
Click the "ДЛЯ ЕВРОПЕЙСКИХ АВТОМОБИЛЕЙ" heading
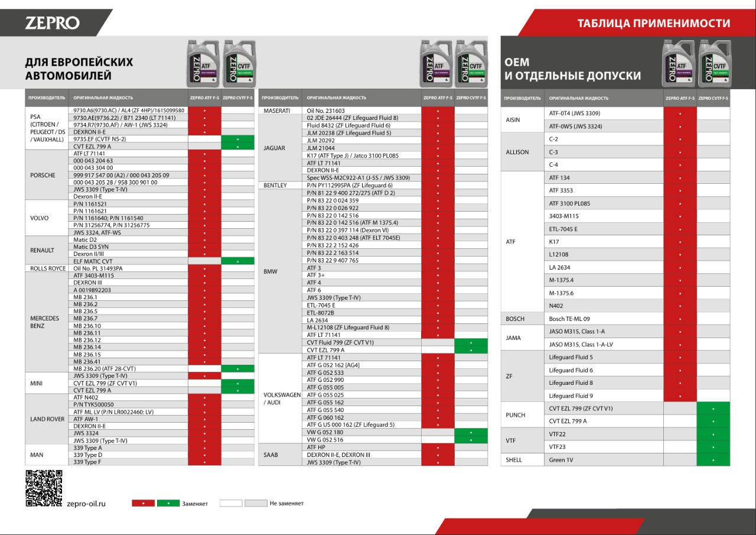(79, 69)
